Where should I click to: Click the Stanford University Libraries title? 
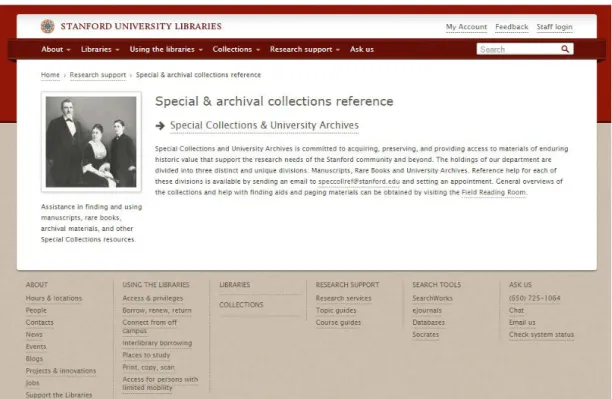(141, 26)
